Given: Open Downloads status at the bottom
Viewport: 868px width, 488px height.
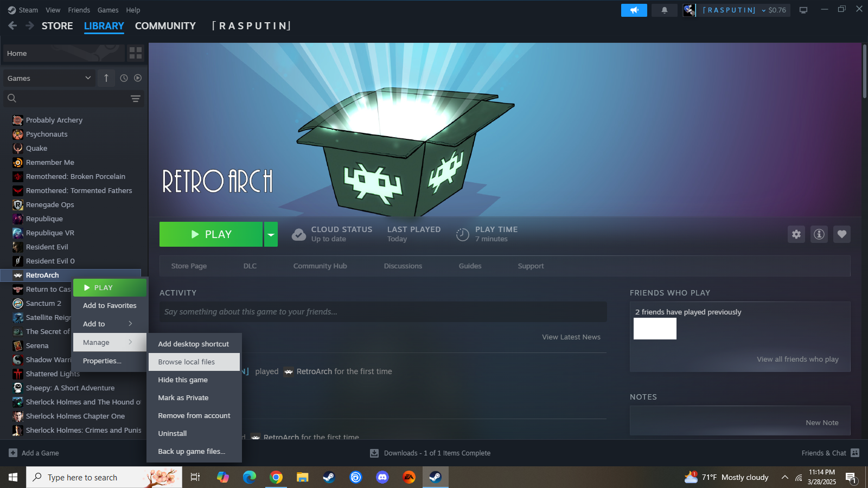Looking at the screenshot, I should [430, 453].
